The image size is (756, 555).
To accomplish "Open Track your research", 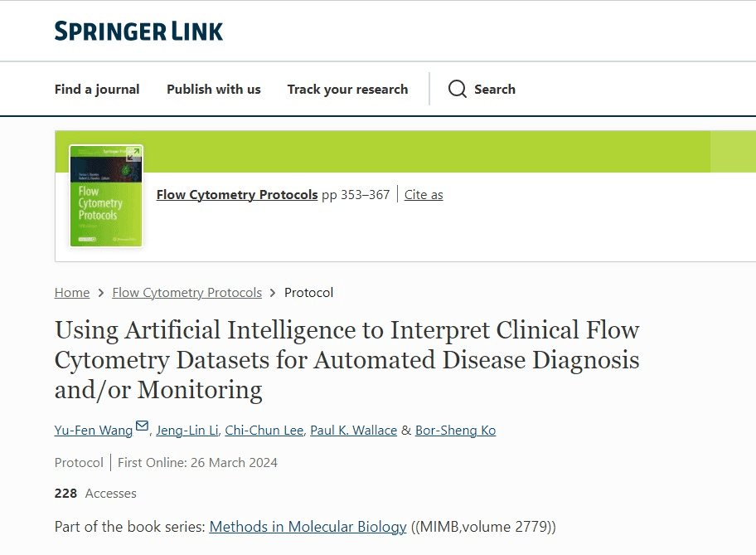I will 347,89.
